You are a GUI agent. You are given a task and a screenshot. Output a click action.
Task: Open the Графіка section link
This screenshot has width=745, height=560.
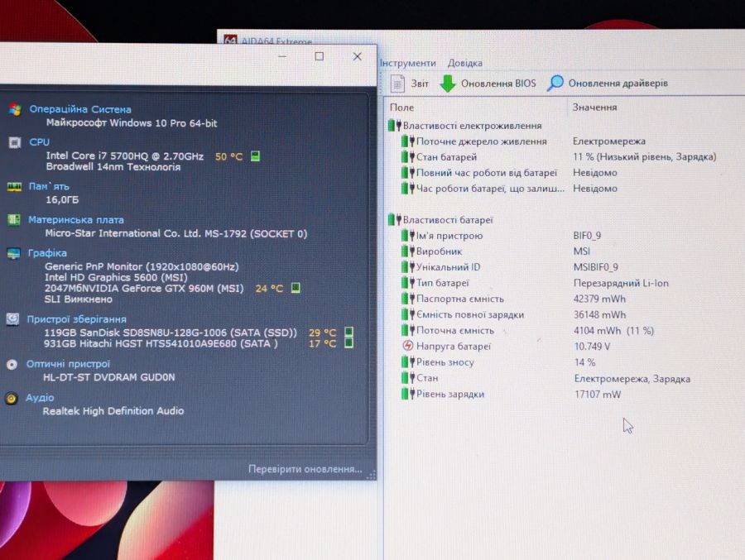[47, 252]
